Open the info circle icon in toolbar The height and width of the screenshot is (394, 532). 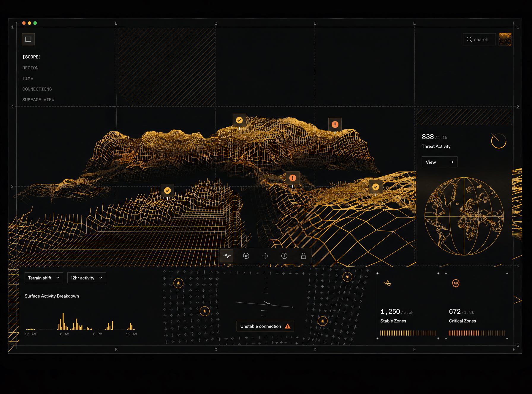pos(284,256)
